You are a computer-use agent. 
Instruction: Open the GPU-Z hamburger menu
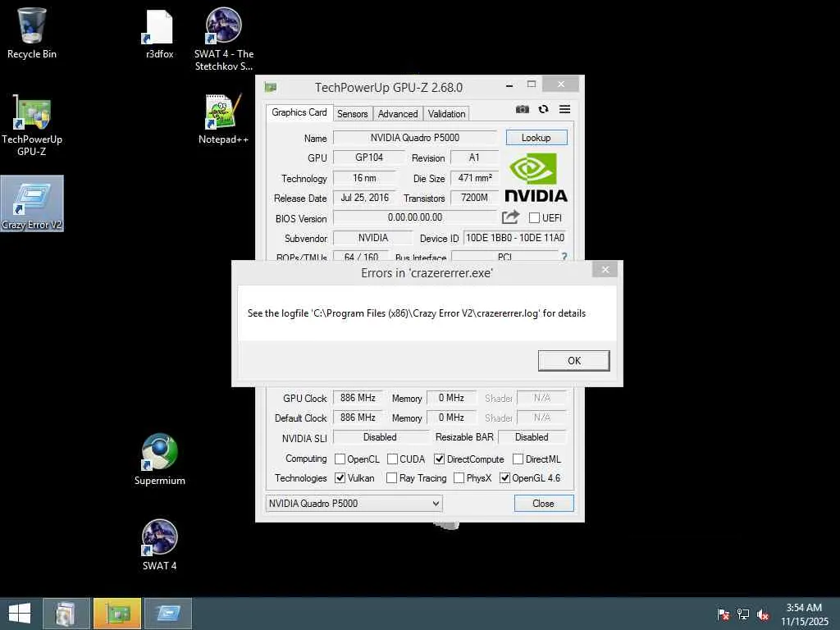click(564, 109)
